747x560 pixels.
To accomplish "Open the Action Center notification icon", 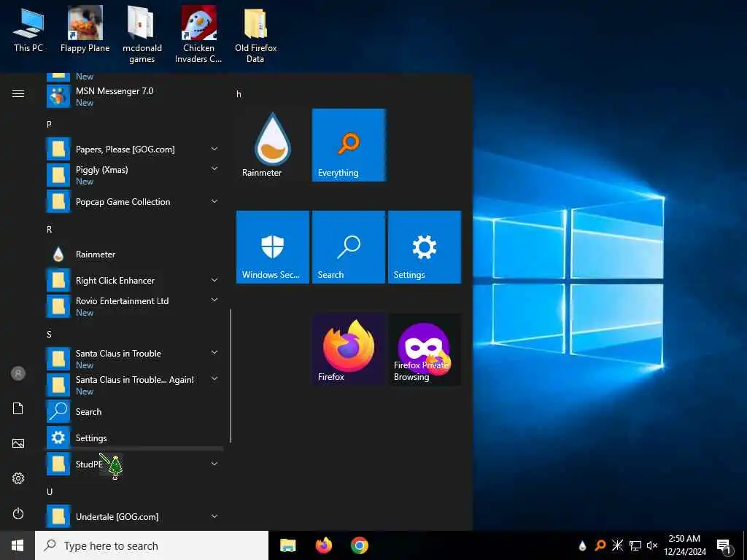I will (724, 546).
